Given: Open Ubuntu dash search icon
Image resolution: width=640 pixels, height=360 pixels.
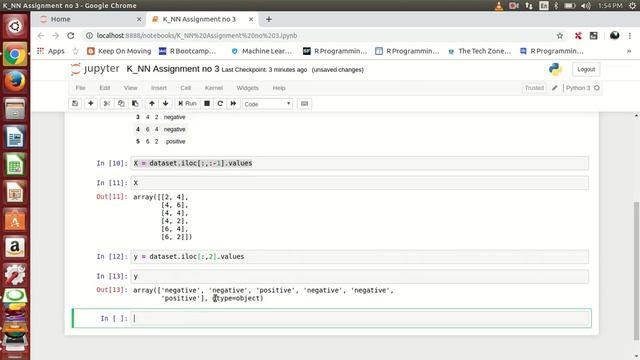Looking at the screenshot, I should click(15, 27).
